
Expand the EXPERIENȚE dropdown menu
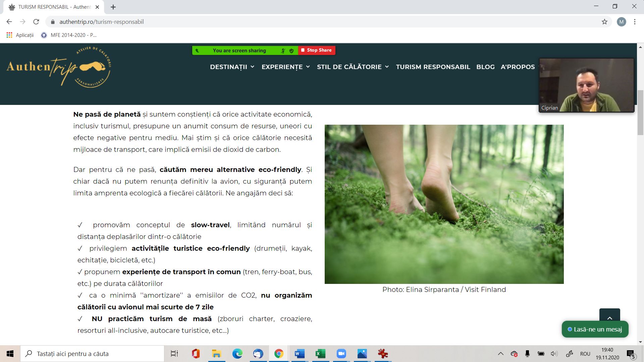coord(285,67)
